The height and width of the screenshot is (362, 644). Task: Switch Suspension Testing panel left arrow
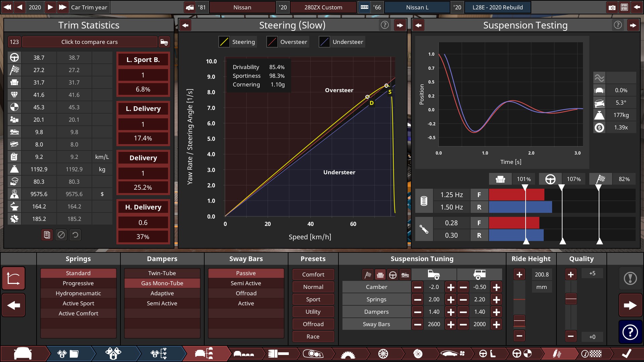pyautogui.click(x=418, y=25)
